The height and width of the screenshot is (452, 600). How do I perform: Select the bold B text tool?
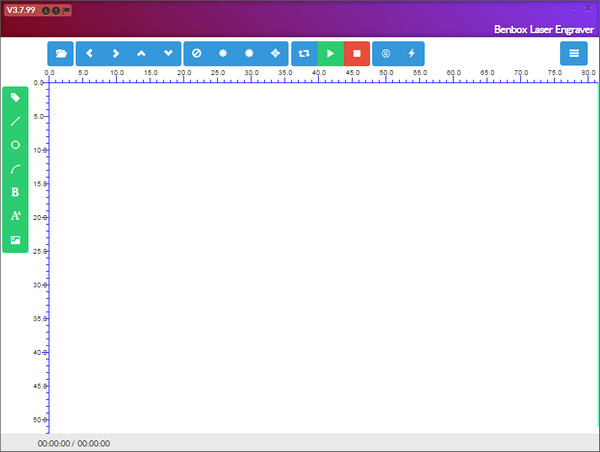tap(15, 192)
